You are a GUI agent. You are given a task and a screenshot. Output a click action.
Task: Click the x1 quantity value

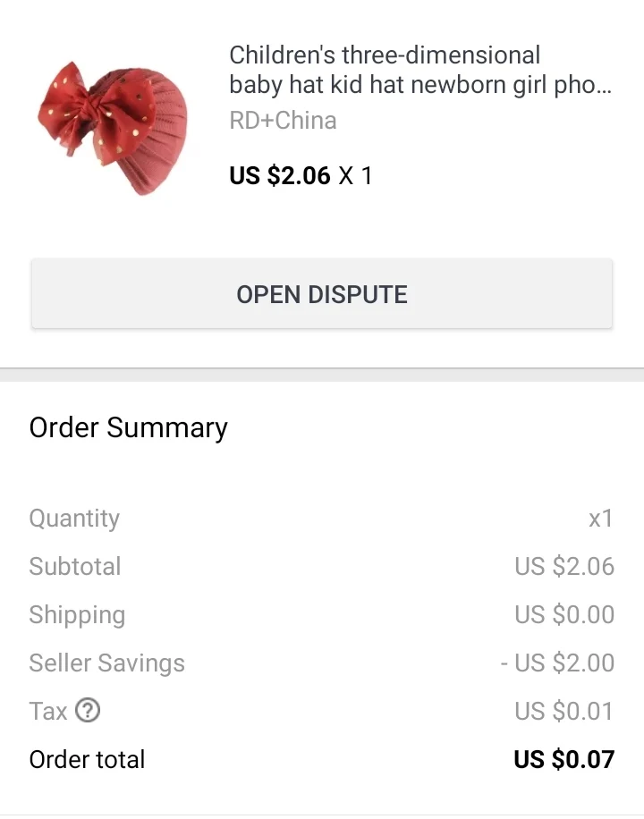600,519
